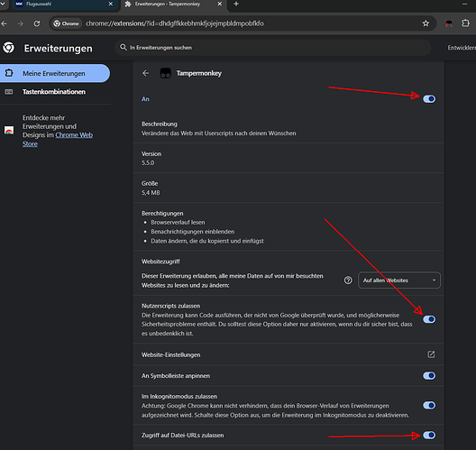476x450 pixels.
Task: Select Tastenkombinationen in the sidebar
Action: click(54, 92)
